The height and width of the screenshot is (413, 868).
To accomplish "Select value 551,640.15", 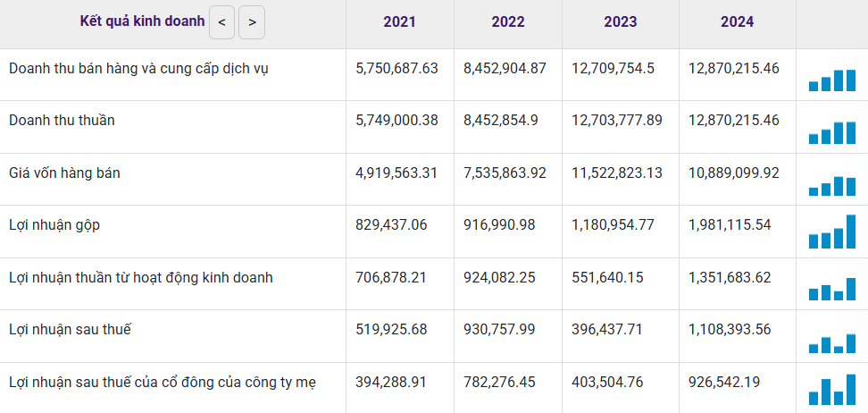I will [607, 277].
